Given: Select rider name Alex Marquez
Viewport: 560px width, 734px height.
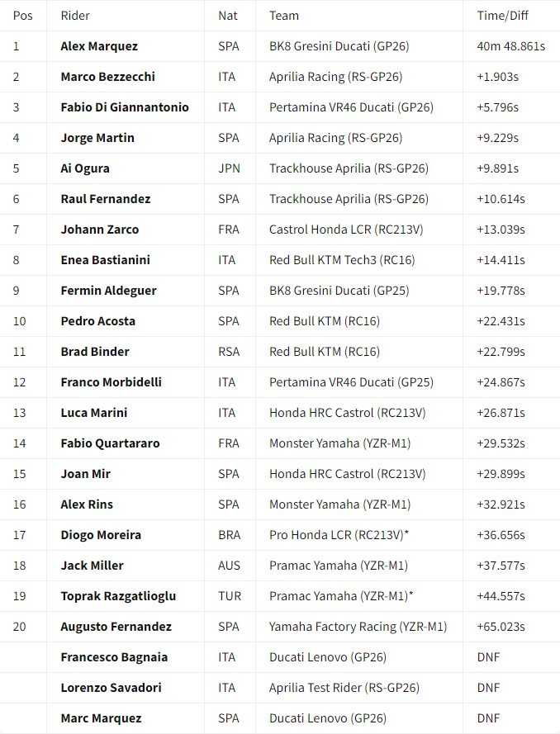Looking at the screenshot, I should pyautogui.click(x=99, y=46).
